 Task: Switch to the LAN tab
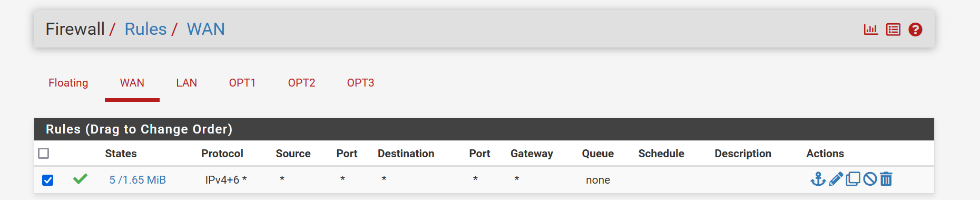(187, 83)
